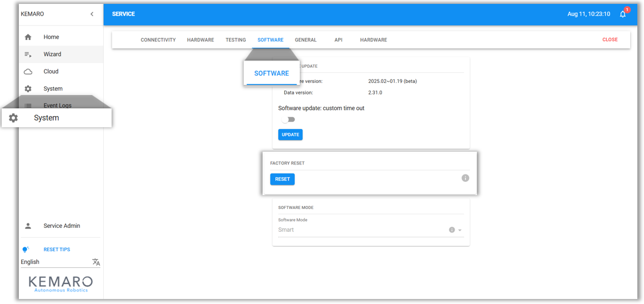Open Home in the sidebar
The height and width of the screenshot is (304, 644).
pos(61,37)
